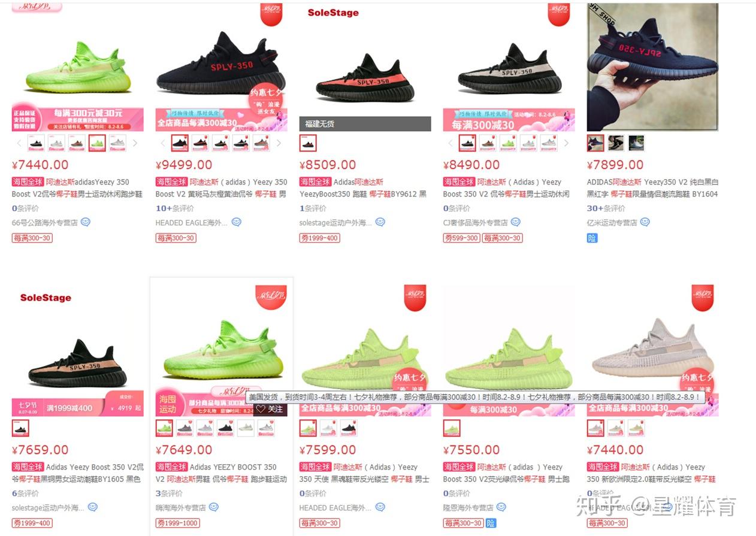Viewport: 756px width, 536px height.
Task: Click chat icon beside 66号公路海外专营店
Action: tap(86, 222)
